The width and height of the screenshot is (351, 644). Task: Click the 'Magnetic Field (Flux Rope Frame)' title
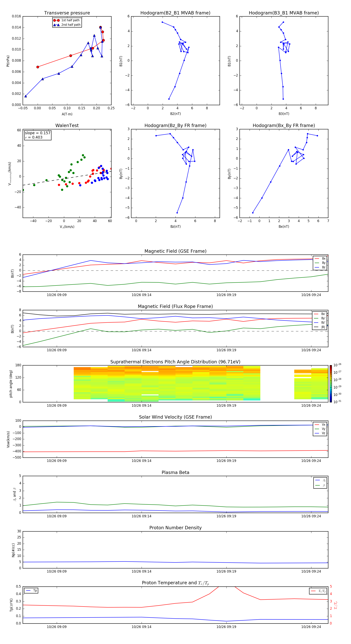tap(175, 307)
